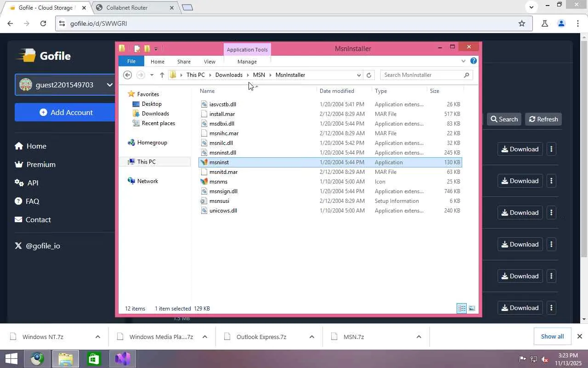Screen dimensions: 588x368
Task: Select the msnms icon file
Action: [204, 182]
